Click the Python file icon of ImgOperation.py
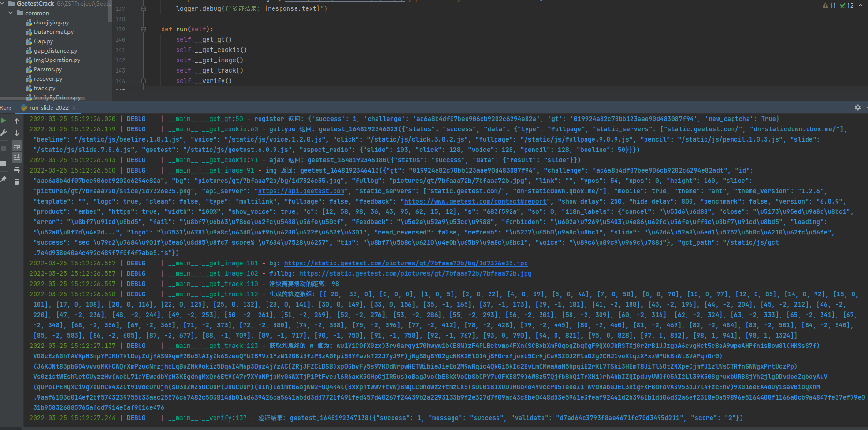The height and width of the screenshot is (430, 868). [x=29, y=60]
